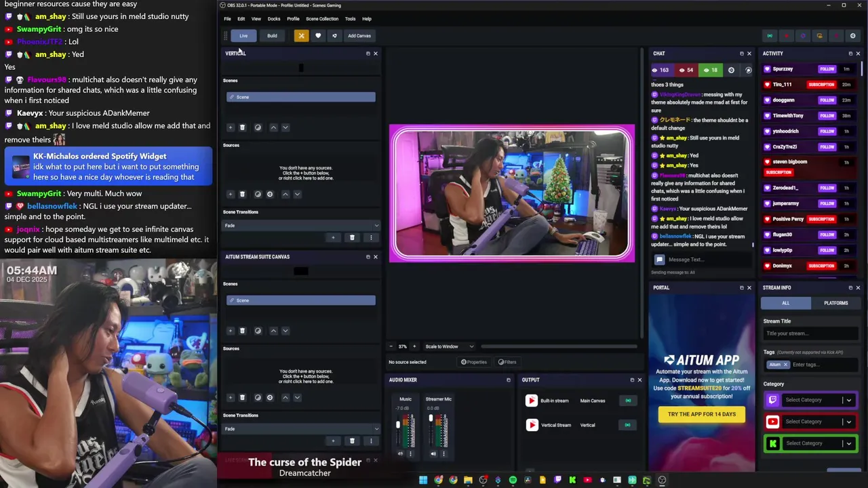Click the green stream icon at top right
Screen dimensions: 868x488
coord(770,36)
